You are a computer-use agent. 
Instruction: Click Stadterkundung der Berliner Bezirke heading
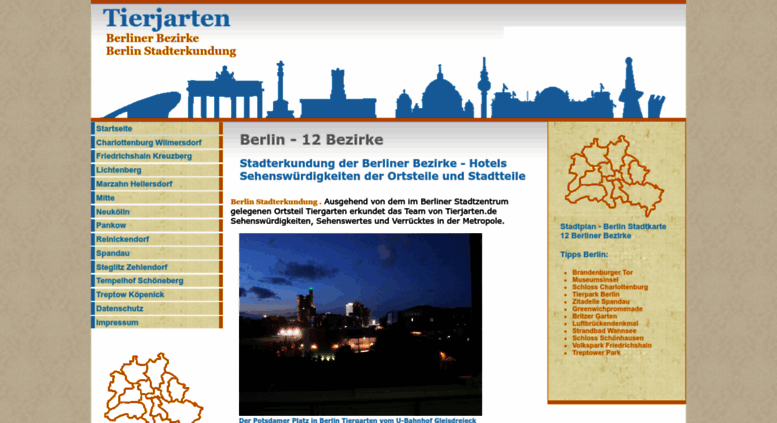383,170
